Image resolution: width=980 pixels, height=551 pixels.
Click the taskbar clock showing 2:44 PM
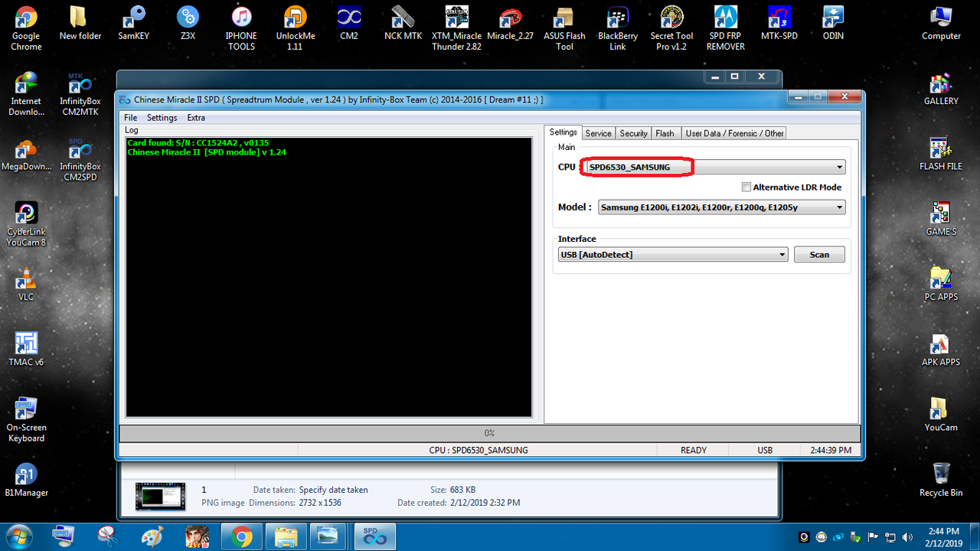(942, 536)
